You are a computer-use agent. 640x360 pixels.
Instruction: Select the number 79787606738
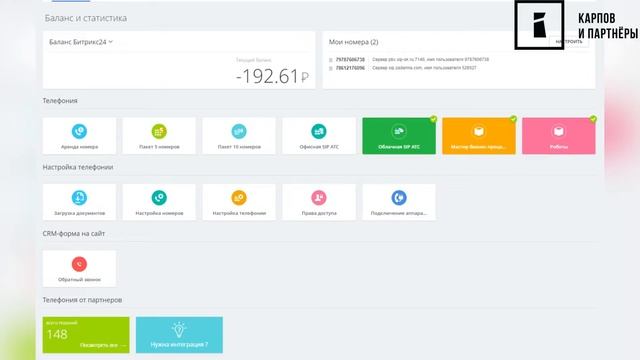(350, 60)
